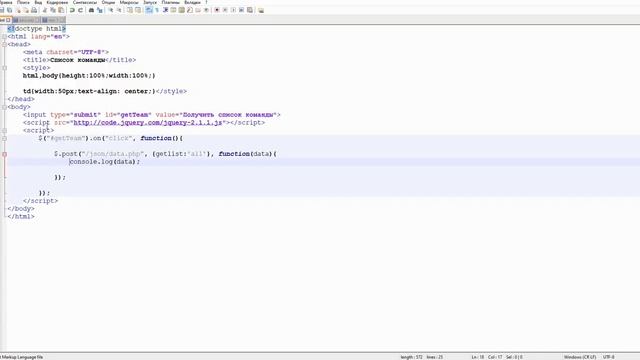
Task: Open the ? help menu
Action: 206,2
